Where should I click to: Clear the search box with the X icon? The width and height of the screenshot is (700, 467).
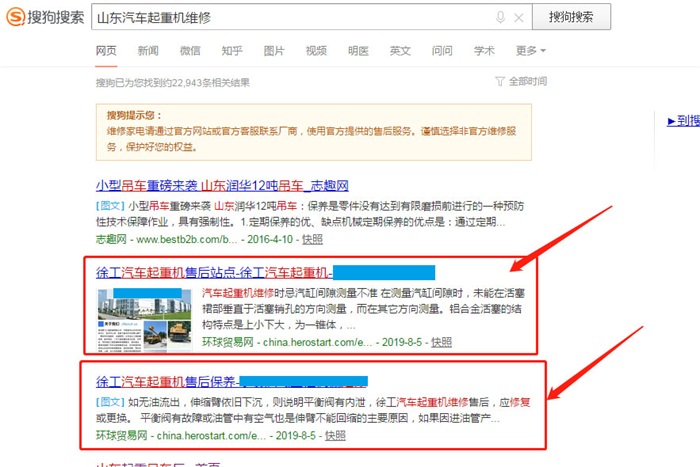click(519, 18)
